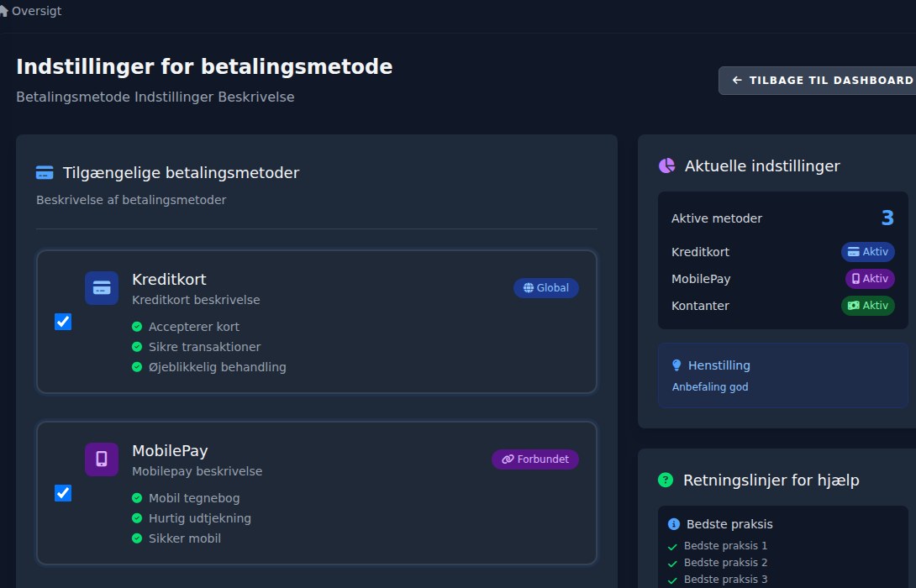The width and height of the screenshot is (916, 588).
Task: Click green check icon beside Accepterer kort
Action: [x=137, y=327]
